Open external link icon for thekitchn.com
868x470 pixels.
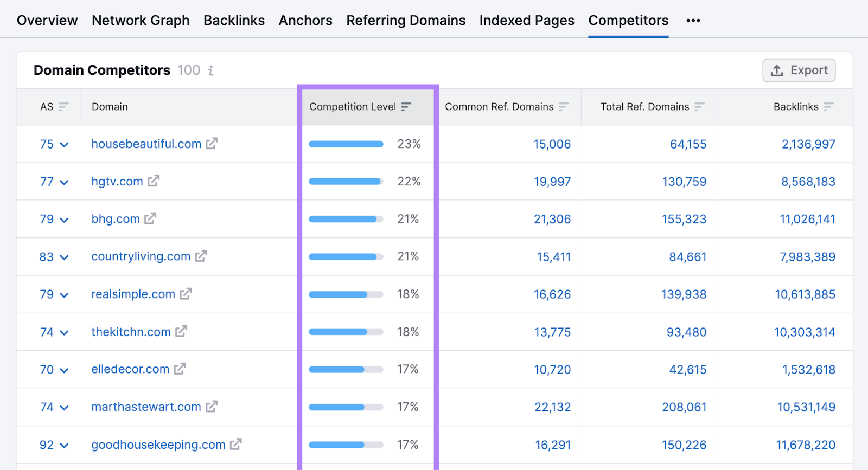pyautogui.click(x=181, y=331)
